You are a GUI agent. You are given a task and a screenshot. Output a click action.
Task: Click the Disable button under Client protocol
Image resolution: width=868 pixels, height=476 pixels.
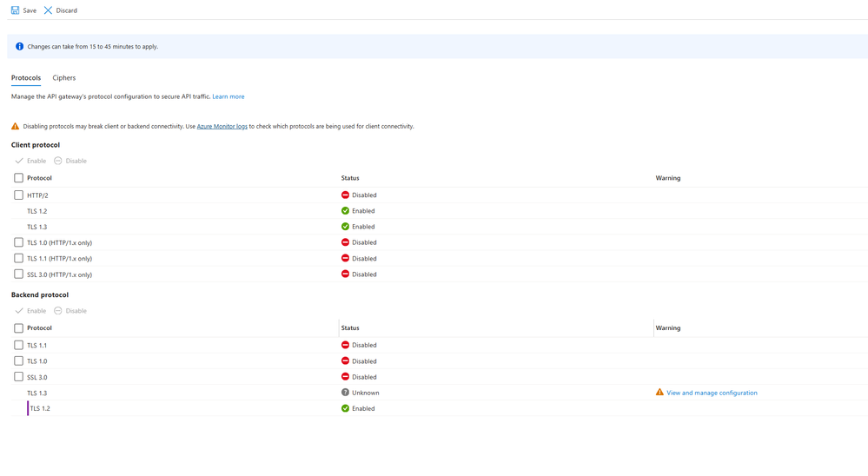(70, 161)
